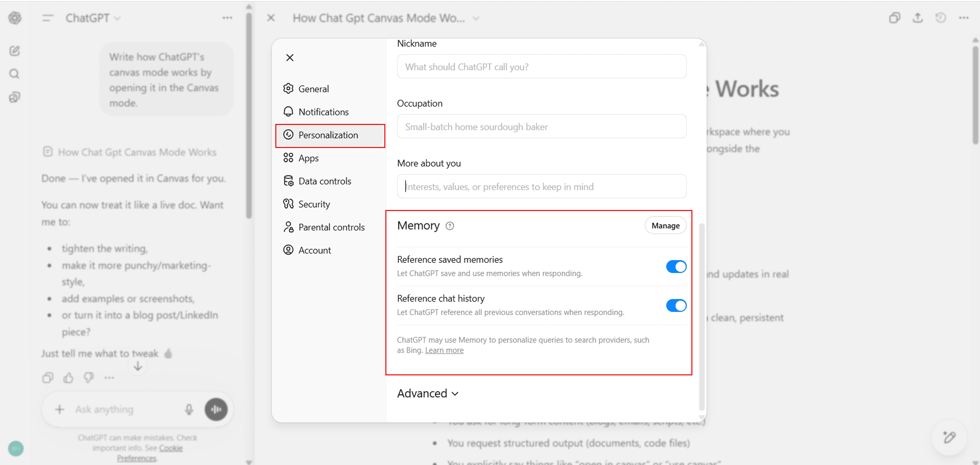Open the ChatGPT model dropdown
The image size is (980, 465).
tap(93, 18)
